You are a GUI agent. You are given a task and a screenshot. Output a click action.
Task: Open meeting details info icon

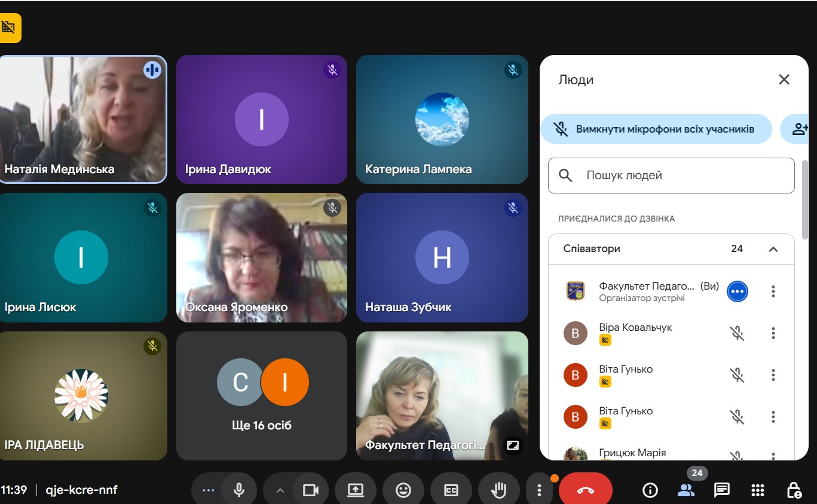point(650,490)
